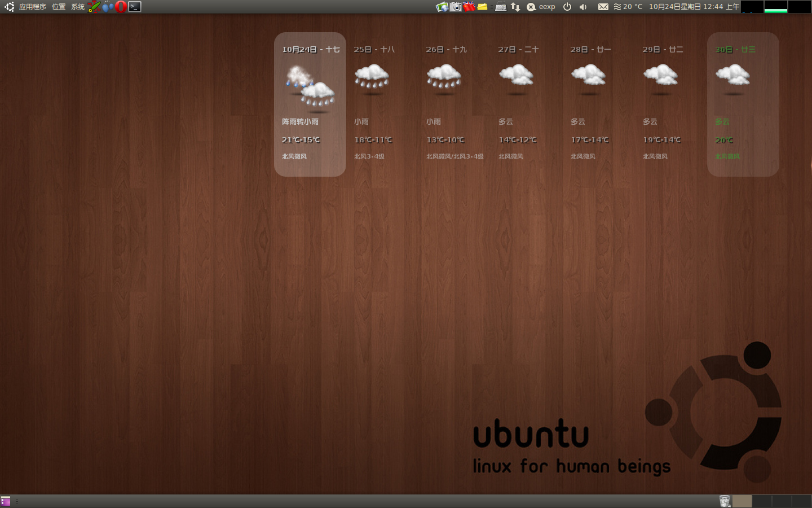The image size is (812, 508).
Task: Click the '25日 - 十八' date label
Action: 374,50
